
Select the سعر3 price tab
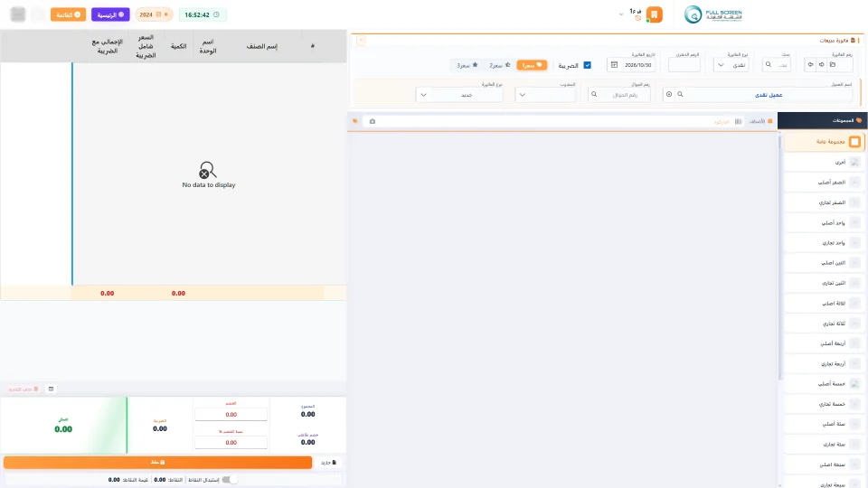coord(467,65)
